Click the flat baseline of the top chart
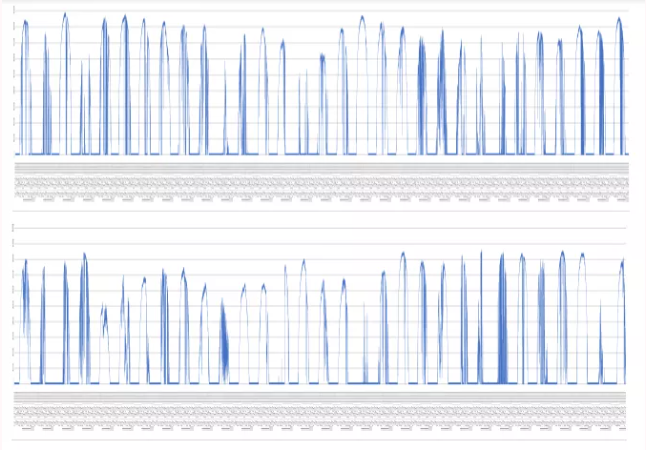Image resolution: width=646 pixels, height=450 pixels. click(x=300, y=154)
